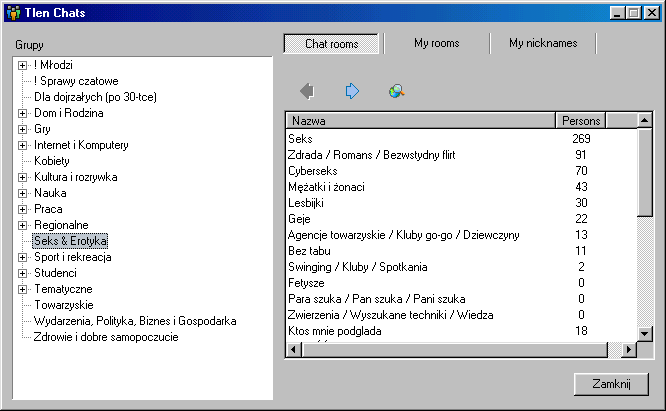Click the horizontal scrollbar right arrow

(628, 349)
